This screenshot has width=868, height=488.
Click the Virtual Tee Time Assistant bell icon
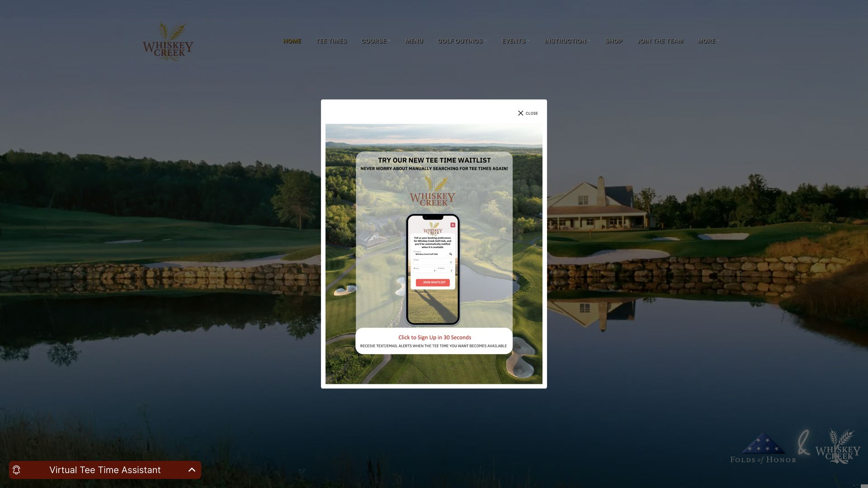tap(16, 470)
